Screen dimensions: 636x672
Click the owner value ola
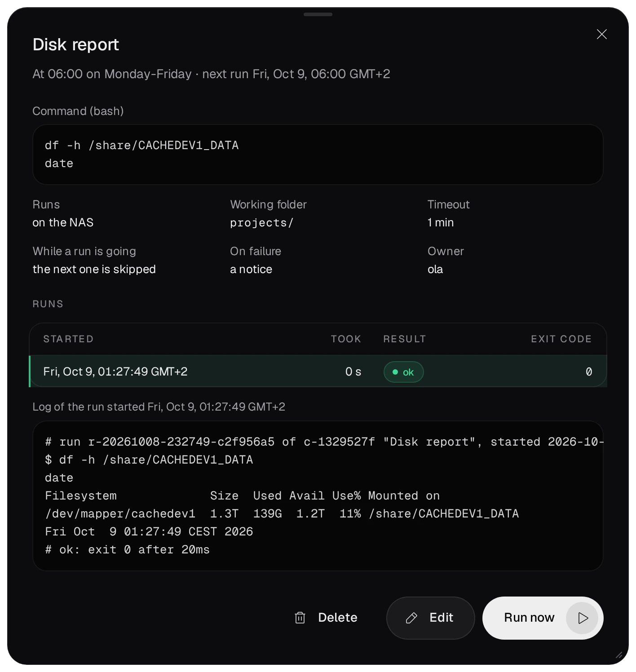click(x=435, y=269)
